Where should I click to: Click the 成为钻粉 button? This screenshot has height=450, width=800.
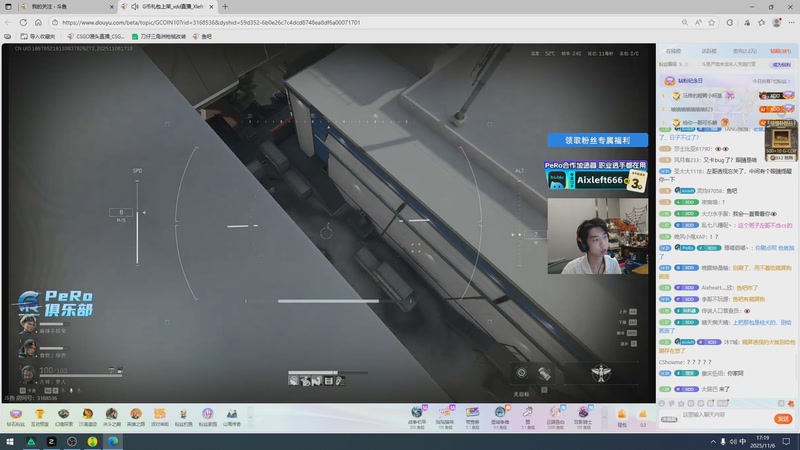(x=781, y=65)
